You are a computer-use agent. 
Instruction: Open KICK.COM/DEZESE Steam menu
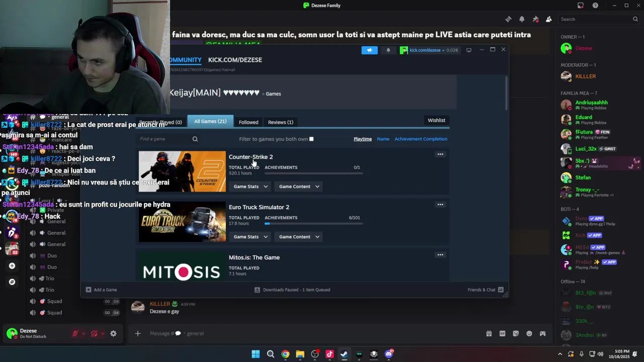(x=235, y=60)
